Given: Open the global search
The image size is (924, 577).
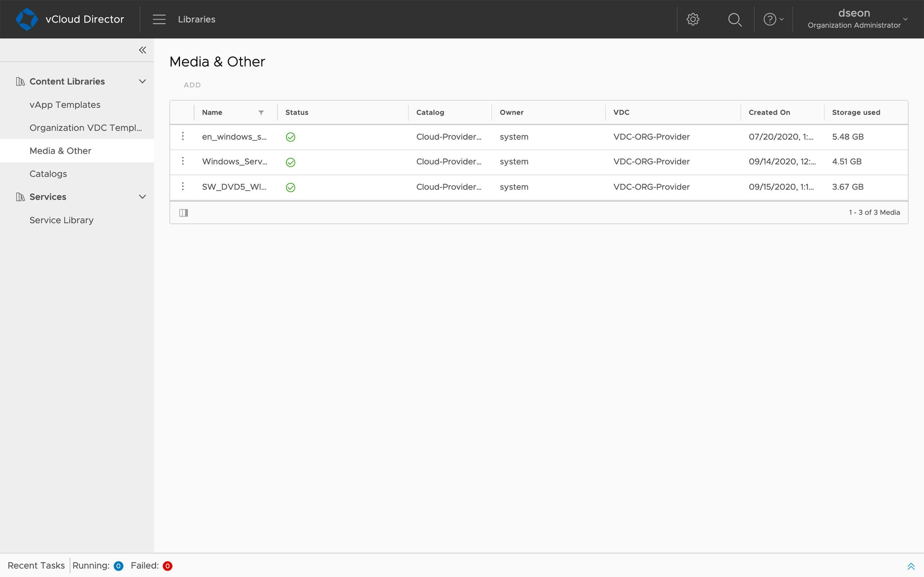Looking at the screenshot, I should [734, 19].
